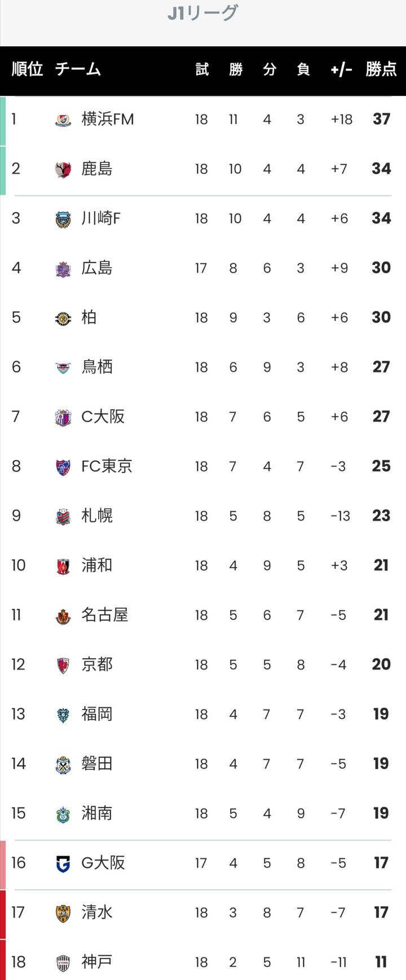Image resolution: width=406 pixels, height=980 pixels.
Task: Click the G大阪 blue shield icon
Action: coord(63,863)
